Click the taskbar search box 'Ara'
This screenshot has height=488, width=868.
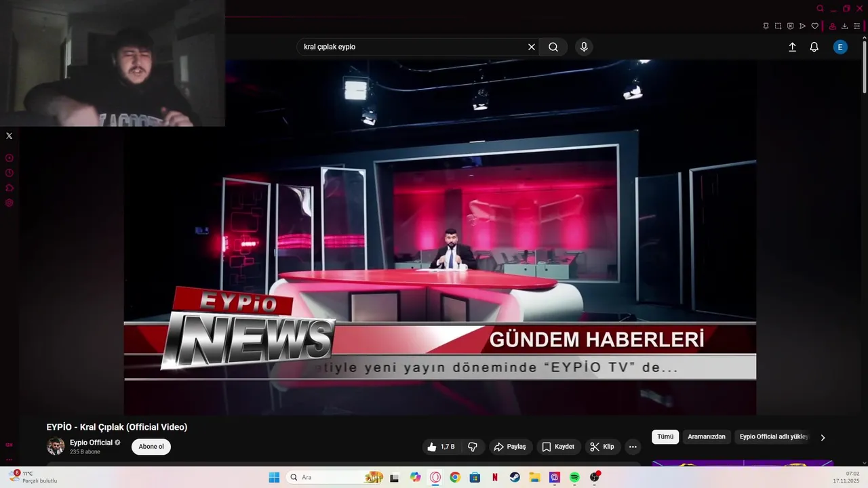336,477
